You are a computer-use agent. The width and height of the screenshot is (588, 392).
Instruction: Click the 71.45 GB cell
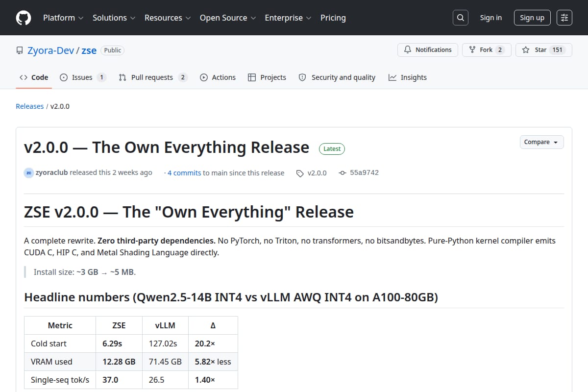(165, 362)
